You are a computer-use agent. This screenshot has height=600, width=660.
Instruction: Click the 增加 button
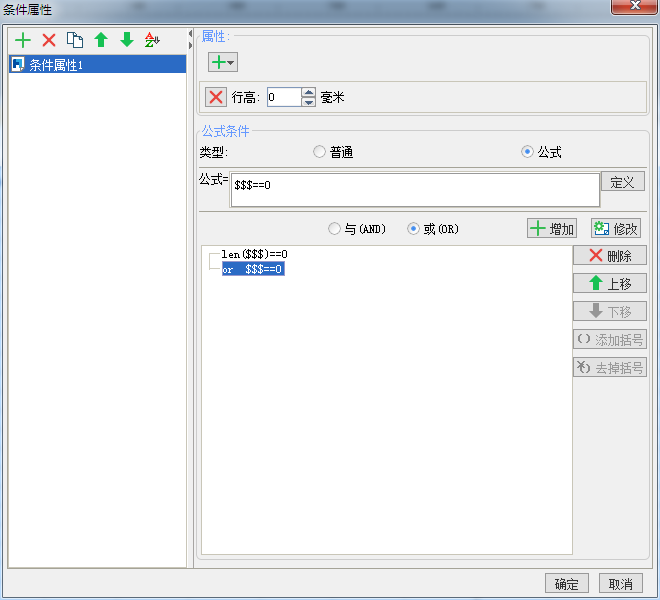tap(552, 229)
